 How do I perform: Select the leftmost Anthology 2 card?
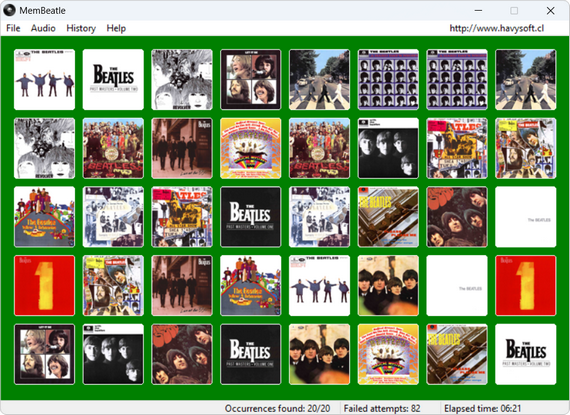pyautogui.click(x=113, y=217)
